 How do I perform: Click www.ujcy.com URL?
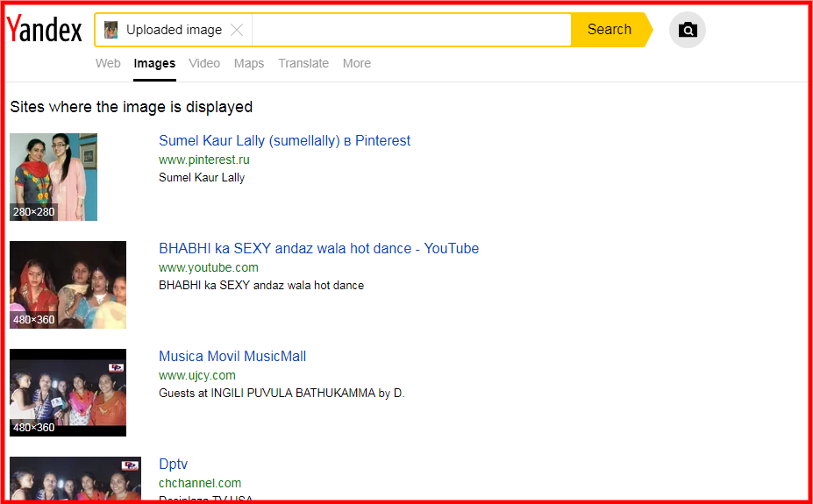pyautogui.click(x=197, y=375)
